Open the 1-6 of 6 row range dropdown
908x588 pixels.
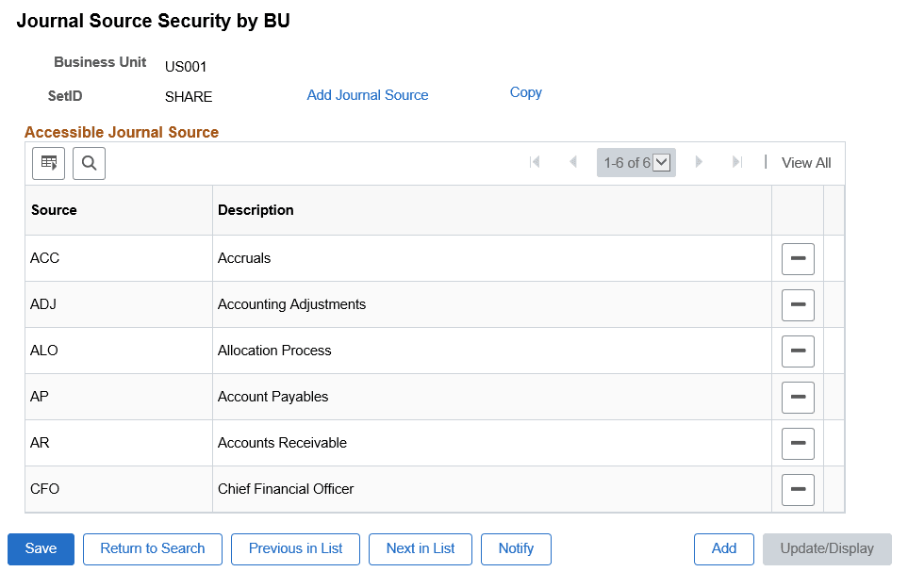click(x=661, y=162)
